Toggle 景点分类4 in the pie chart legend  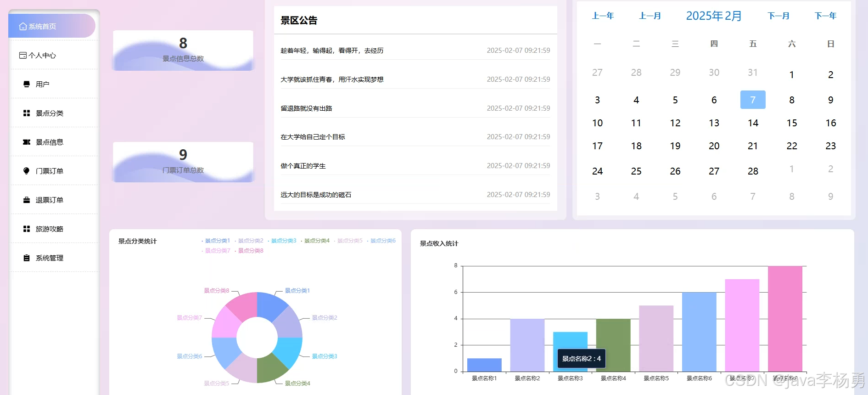tap(315, 241)
